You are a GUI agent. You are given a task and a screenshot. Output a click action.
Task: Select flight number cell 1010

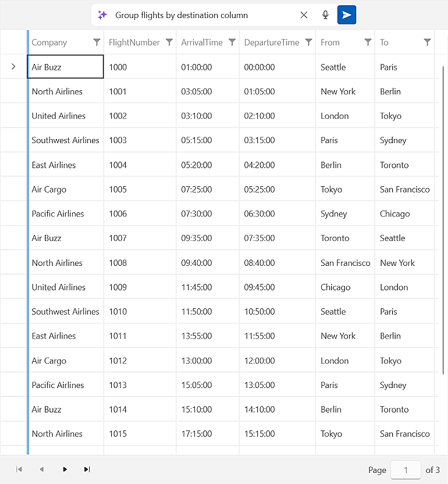click(x=140, y=311)
